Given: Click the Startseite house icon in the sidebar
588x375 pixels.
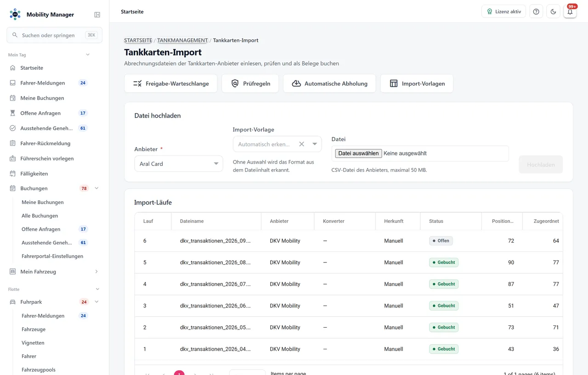Looking at the screenshot, I should pos(12,68).
